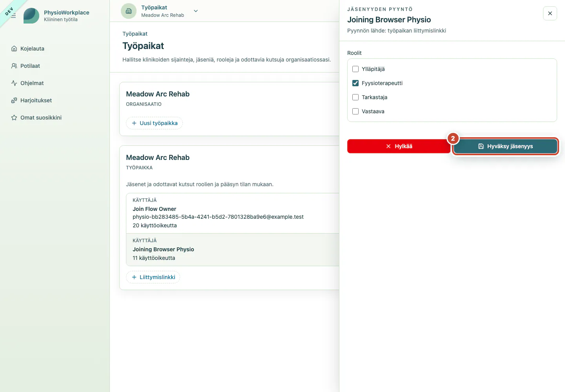Screen dimensions: 565x392
Task: Tick the Tarkastaja checkbox
Action: [355, 97]
